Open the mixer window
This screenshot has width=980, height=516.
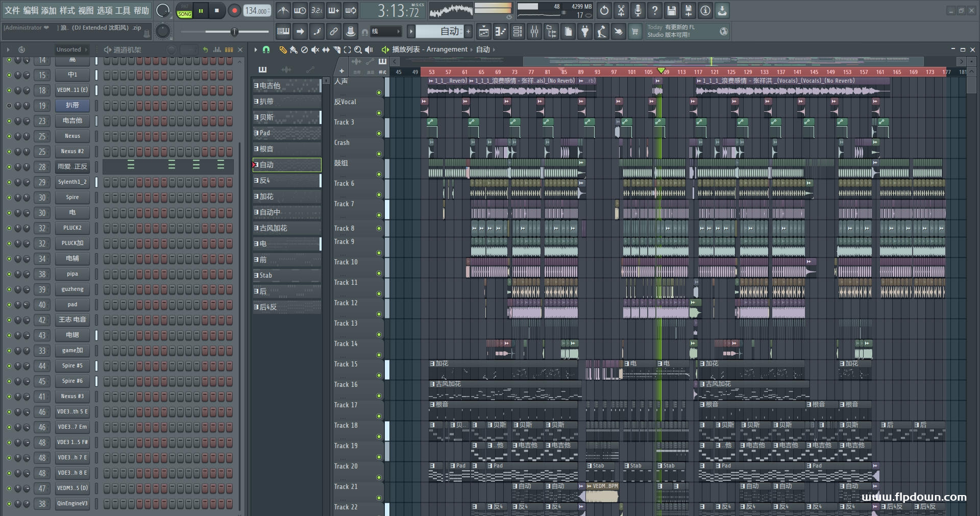[x=534, y=32]
